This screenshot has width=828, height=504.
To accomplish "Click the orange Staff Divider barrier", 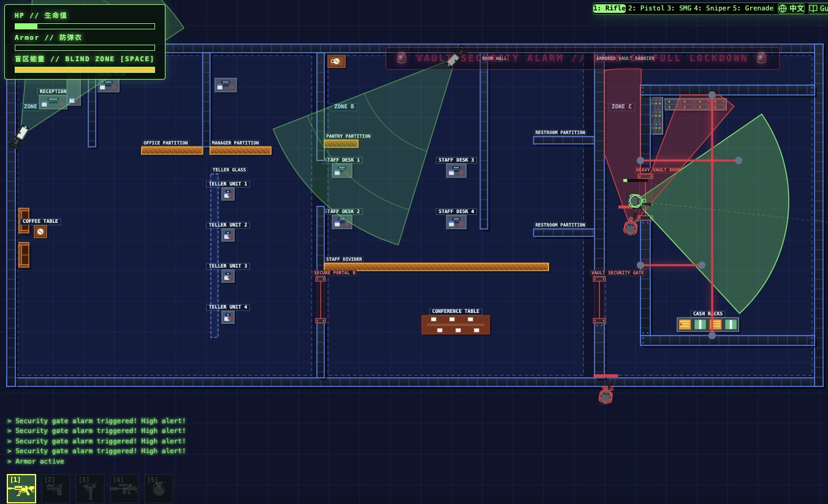I will [436, 267].
